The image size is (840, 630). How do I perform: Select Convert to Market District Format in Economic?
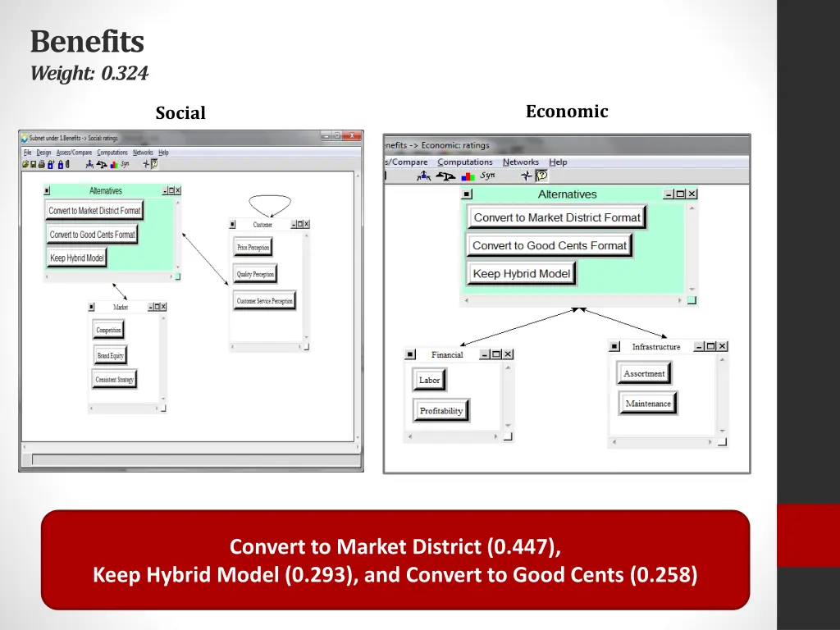click(557, 217)
